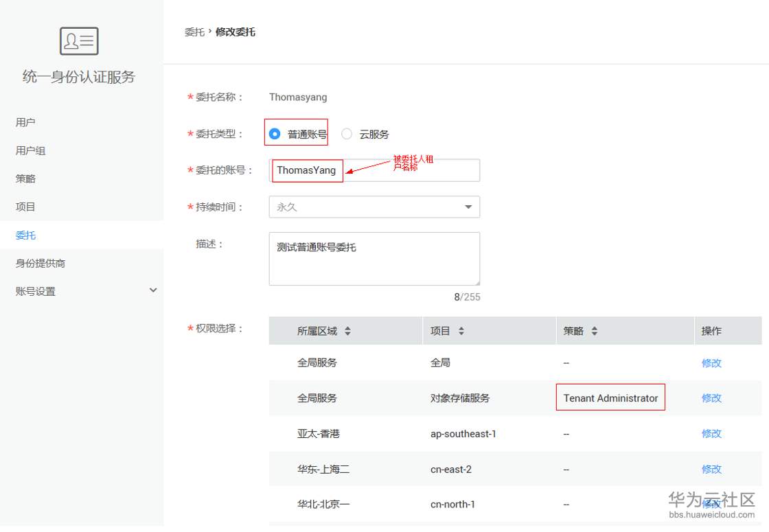The width and height of the screenshot is (769, 532).
Task: Select the 云服务 radio button
Action: pos(347,134)
